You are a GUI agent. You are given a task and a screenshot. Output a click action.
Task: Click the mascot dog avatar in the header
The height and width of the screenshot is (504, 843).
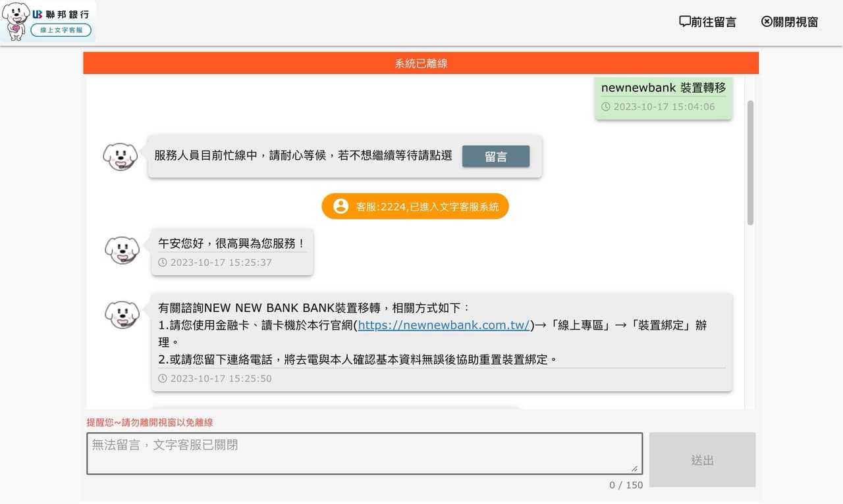(17, 20)
